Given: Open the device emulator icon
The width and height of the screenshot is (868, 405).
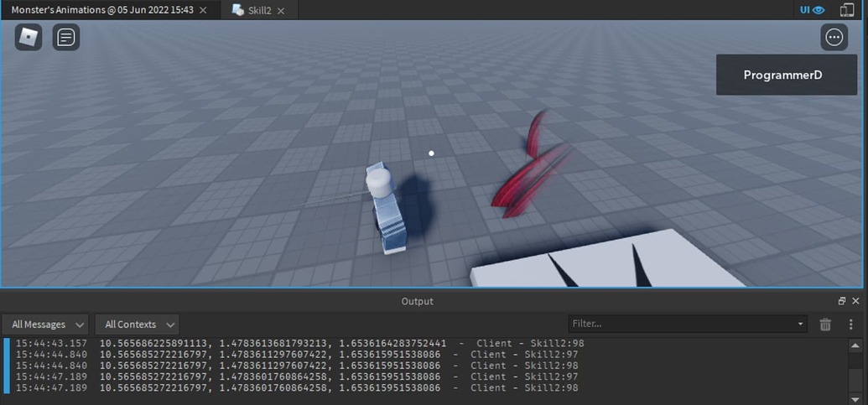Looking at the screenshot, I should coord(847,10).
